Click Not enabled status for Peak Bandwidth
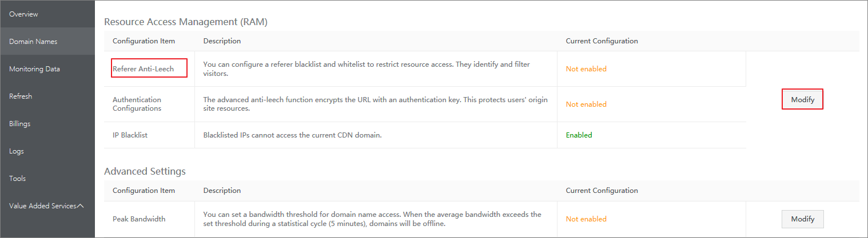The width and height of the screenshot is (868, 238). point(586,219)
